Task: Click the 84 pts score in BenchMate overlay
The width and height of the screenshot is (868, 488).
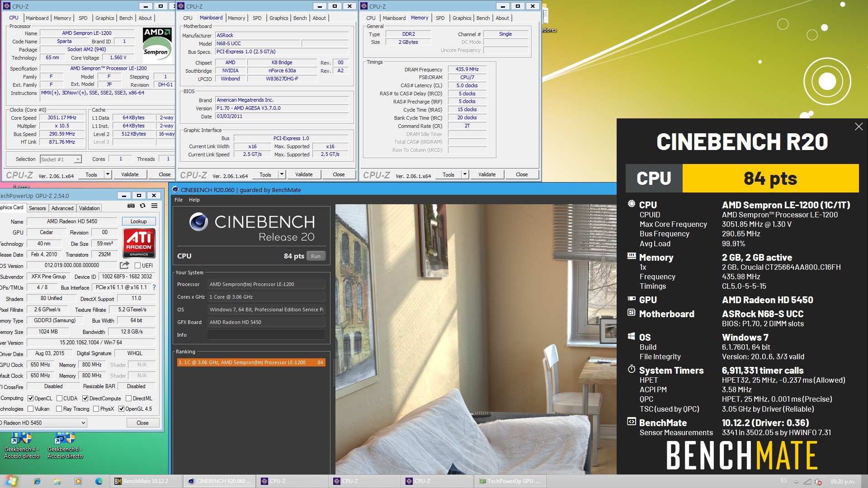Action: coord(770,178)
